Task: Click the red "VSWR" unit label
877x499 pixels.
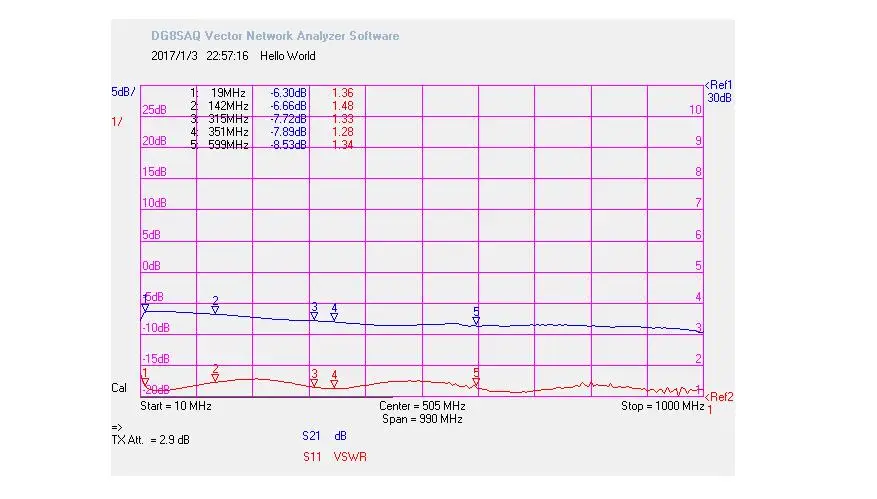Action: point(350,457)
